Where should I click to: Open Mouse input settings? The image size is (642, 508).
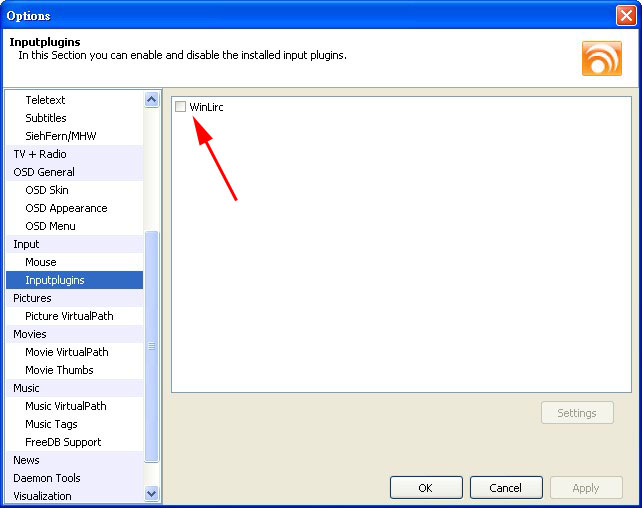pyautogui.click(x=41, y=262)
